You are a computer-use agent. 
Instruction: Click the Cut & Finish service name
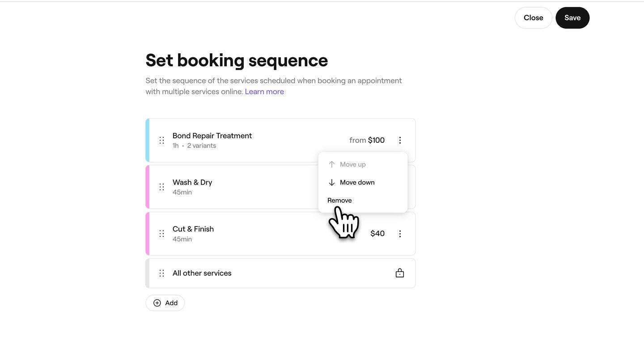click(193, 229)
